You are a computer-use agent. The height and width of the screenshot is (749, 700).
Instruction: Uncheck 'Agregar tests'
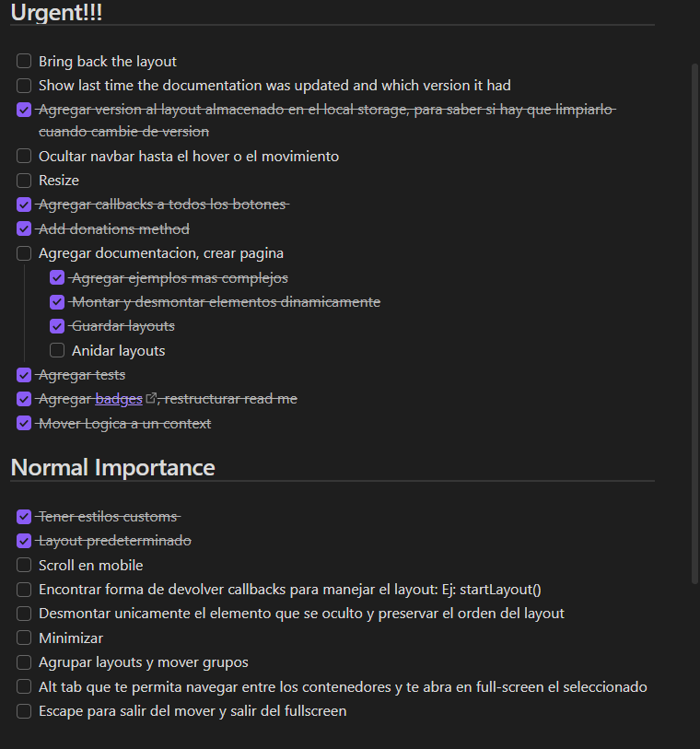23,374
